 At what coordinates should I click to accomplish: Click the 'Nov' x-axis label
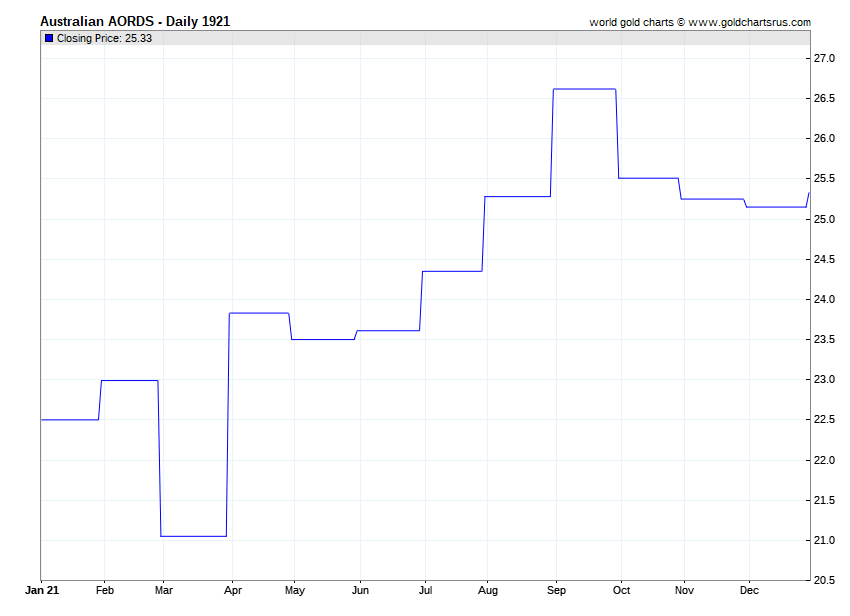click(x=684, y=590)
